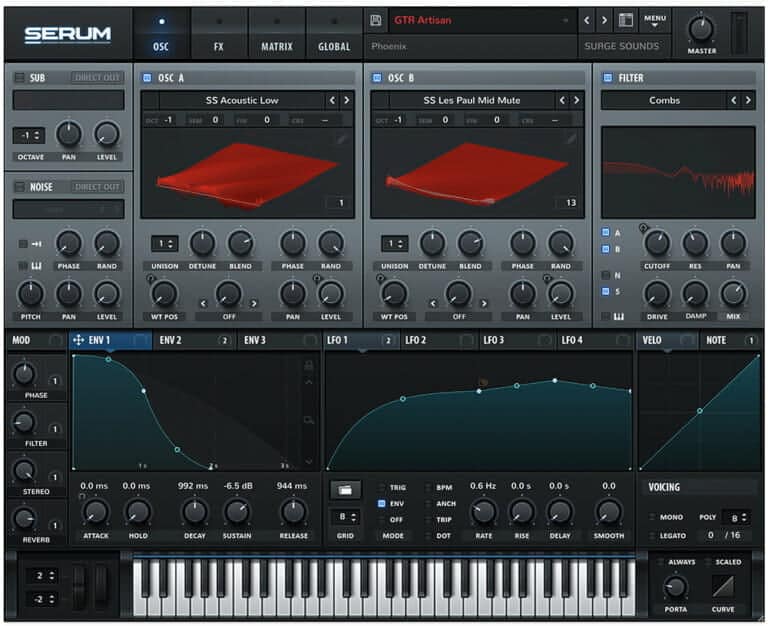768x626 pixels.
Task: Click OSC A wavetable 3D display
Action: coord(247,172)
